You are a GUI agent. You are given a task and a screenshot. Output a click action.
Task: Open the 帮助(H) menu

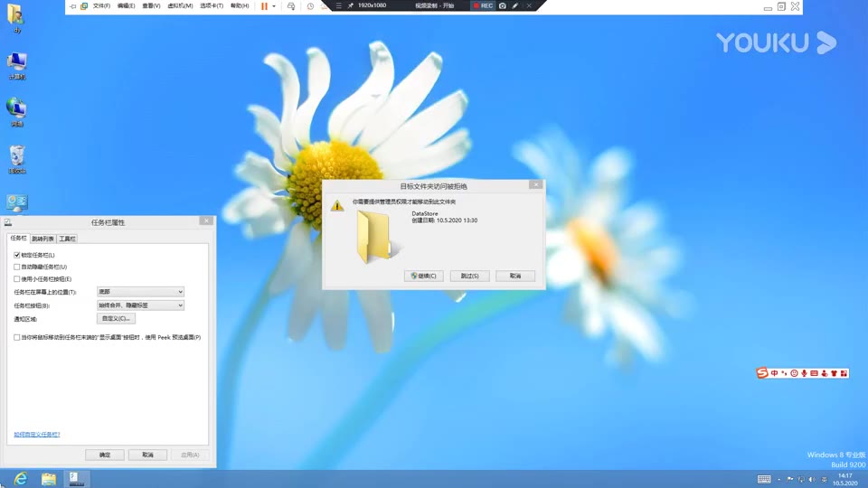240,6
